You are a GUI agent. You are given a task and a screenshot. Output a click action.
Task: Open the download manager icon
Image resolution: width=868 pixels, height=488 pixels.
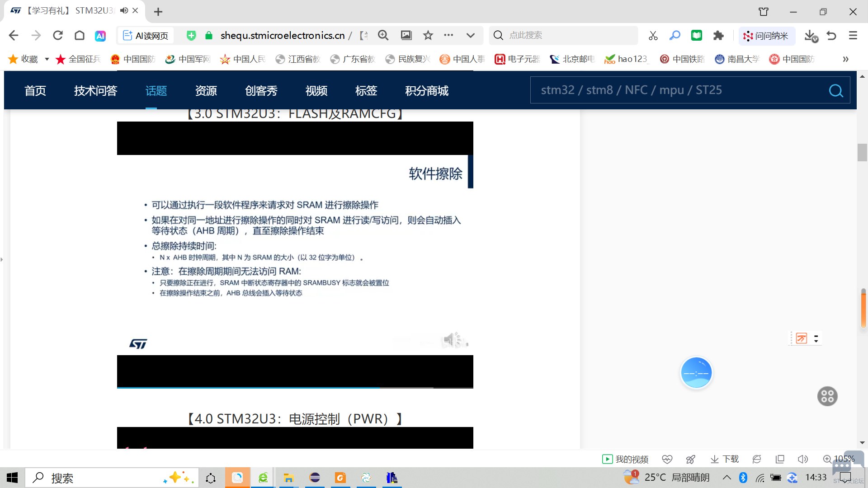point(811,36)
